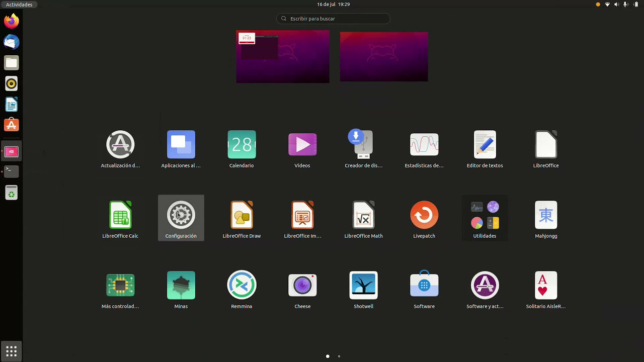Click the network icon in top bar
Image resolution: width=644 pixels, height=362 pixels.
(x=607, y=5)
